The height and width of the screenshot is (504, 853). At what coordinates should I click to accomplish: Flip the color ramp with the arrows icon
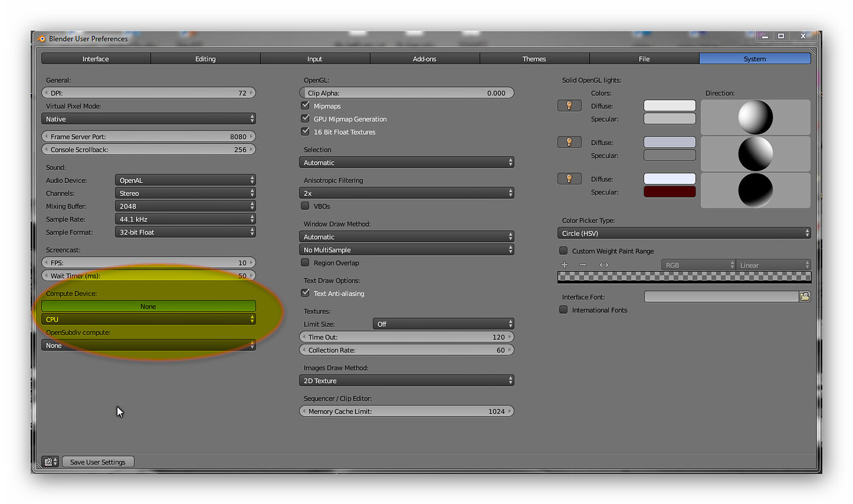[x=604, y=264]
